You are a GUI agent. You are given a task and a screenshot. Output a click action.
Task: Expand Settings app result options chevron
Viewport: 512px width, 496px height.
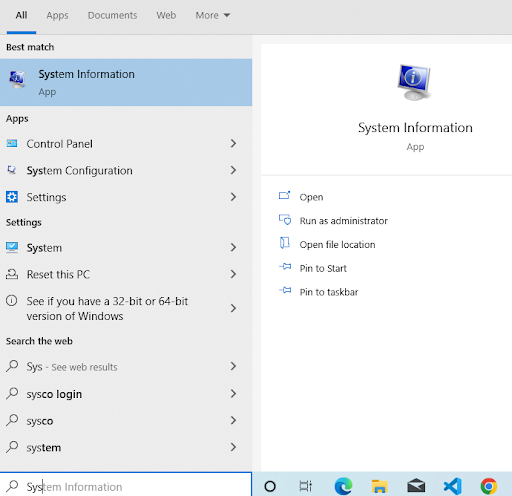click(x=233, y=197)
